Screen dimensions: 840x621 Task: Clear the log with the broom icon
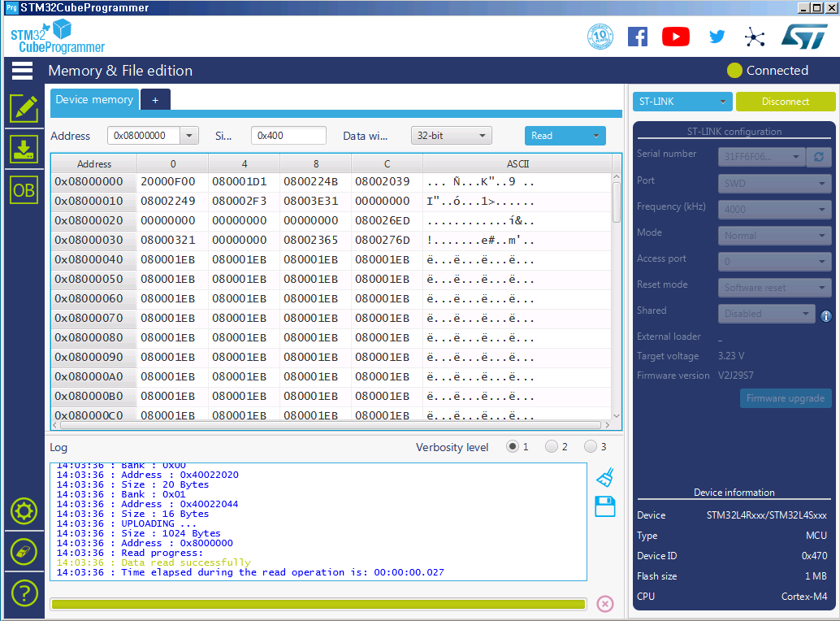point(605,477)
